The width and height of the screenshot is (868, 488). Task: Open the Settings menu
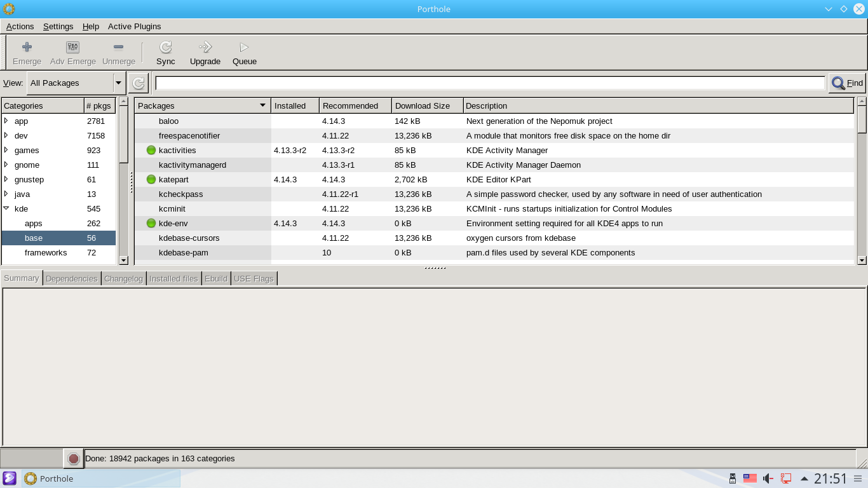click(58, 26)
